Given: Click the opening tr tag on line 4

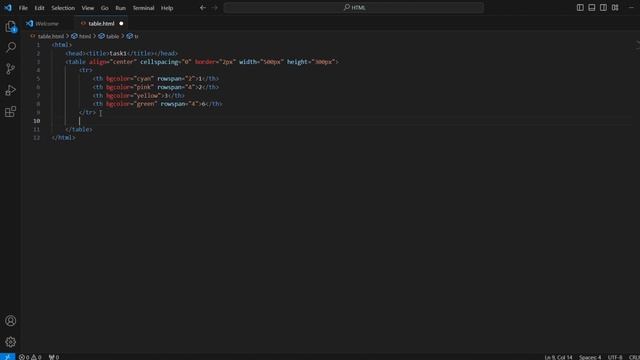Looking at the screenshot, I should (86, 70).
